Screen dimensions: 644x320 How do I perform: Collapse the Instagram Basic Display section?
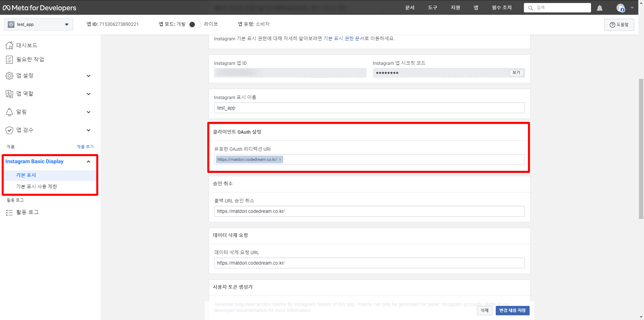(89, 162)
